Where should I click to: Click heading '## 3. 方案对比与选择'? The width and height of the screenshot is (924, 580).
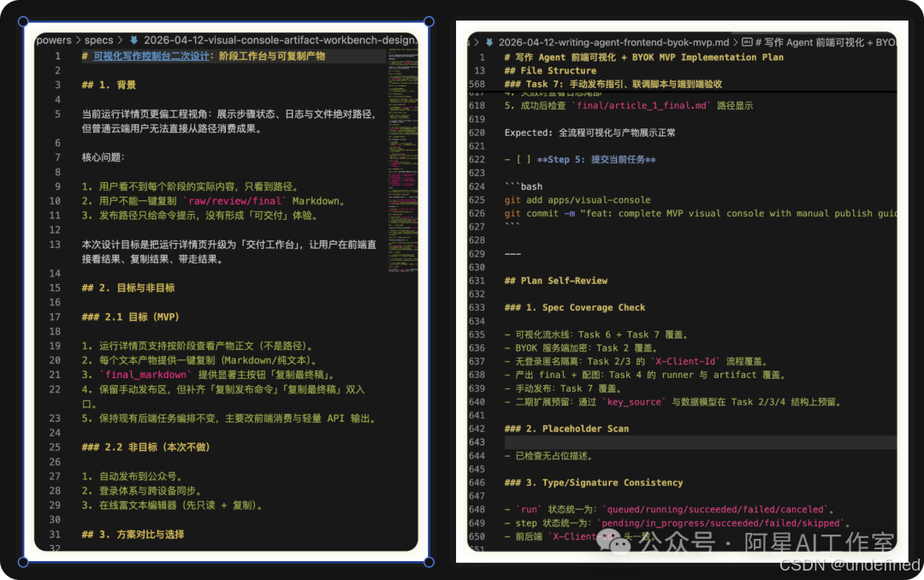pyautogui.click(x=133, y=534)
